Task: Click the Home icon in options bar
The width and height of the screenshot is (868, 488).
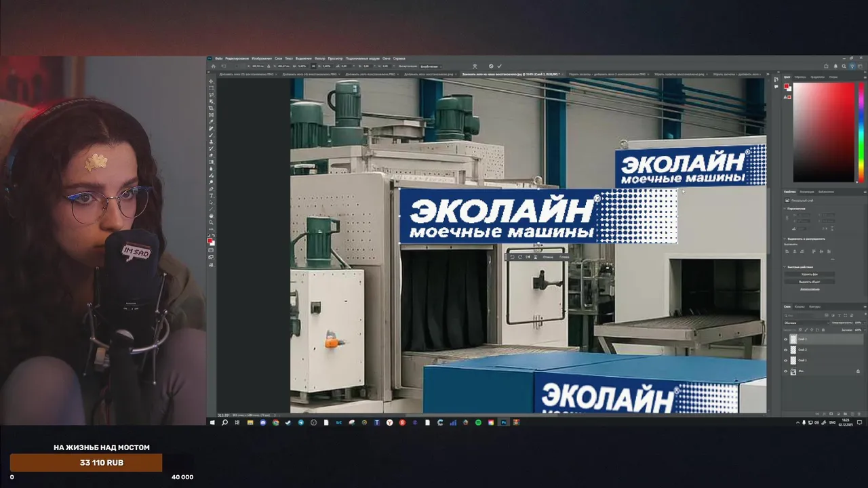Action: click(214, 66)
